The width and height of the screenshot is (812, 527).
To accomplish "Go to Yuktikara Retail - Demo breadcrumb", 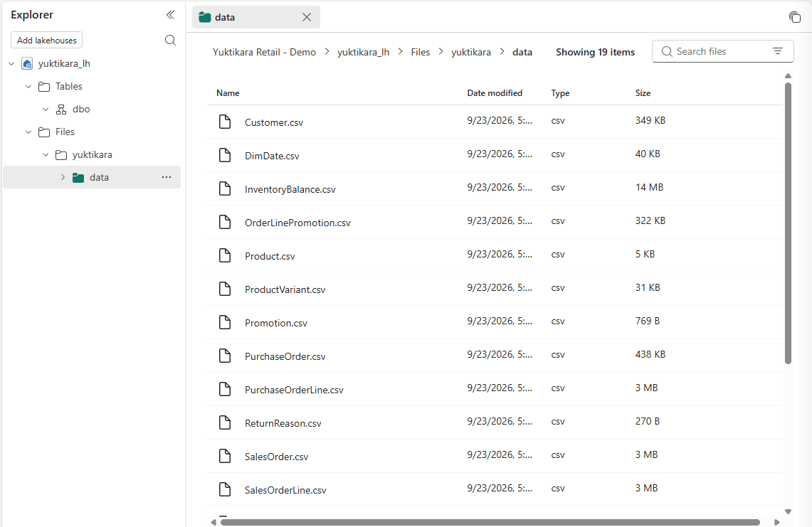I will click(x=264, y=53).
